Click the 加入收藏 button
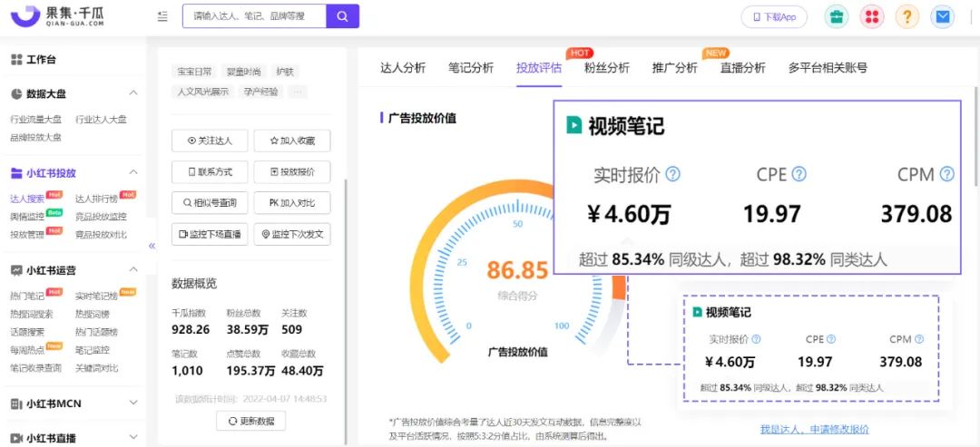 [292, 141]
